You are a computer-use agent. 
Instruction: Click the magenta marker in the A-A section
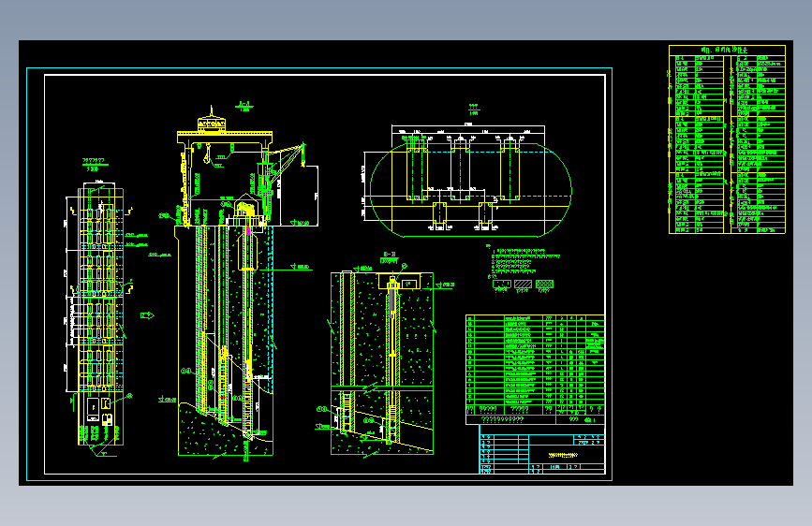pos(248,230)
